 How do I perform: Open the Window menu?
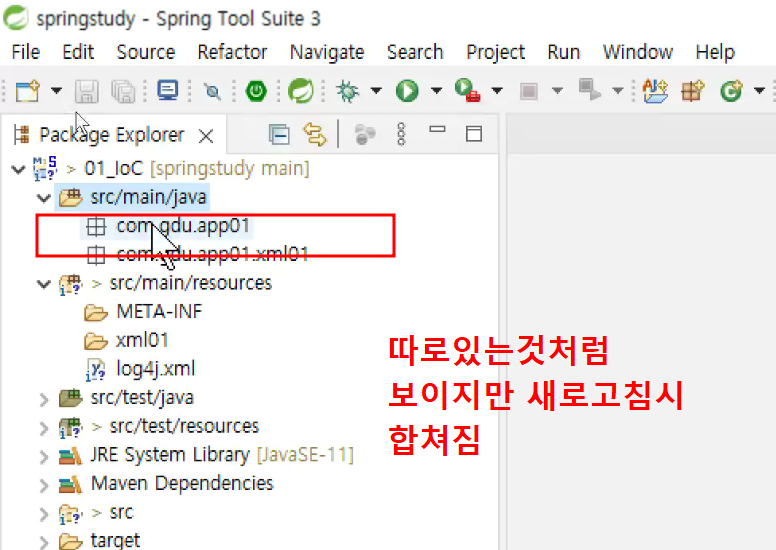pyautogui.click(x=638, y=52)
